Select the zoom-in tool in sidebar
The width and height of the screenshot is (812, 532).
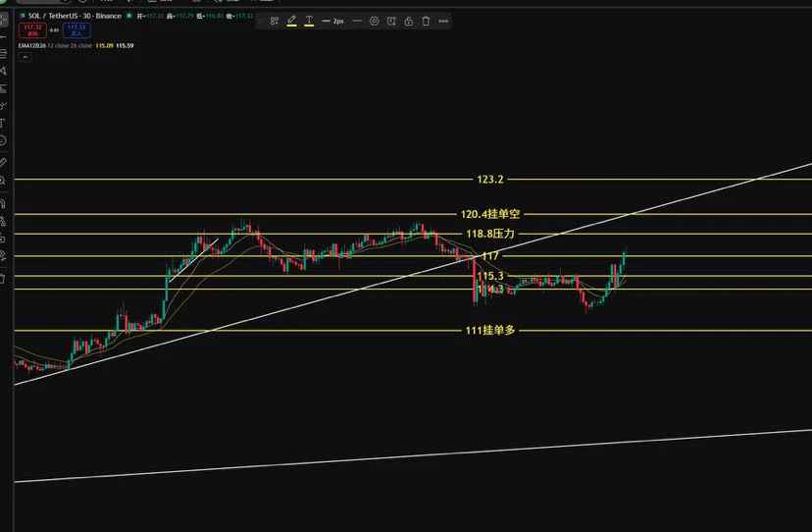click(x=3, y=181)
